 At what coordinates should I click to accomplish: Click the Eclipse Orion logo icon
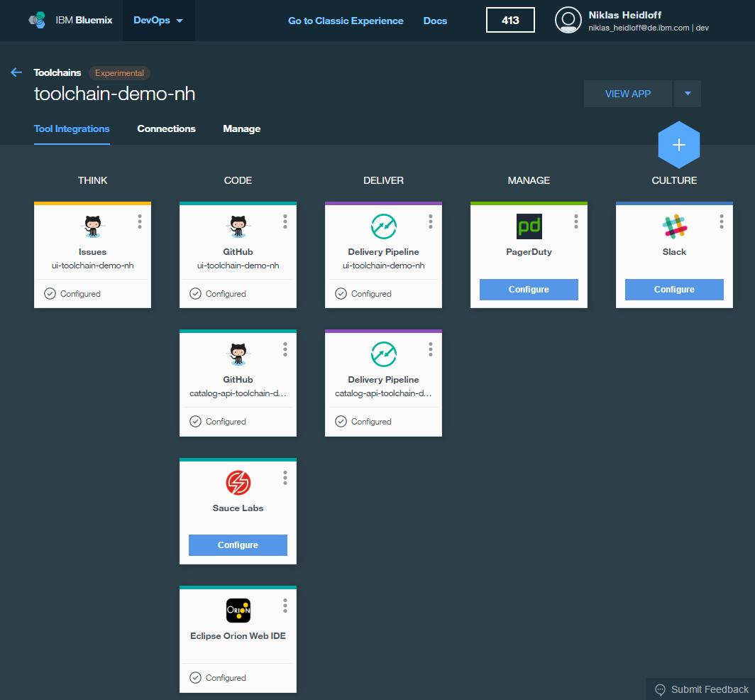coord(238,611)
